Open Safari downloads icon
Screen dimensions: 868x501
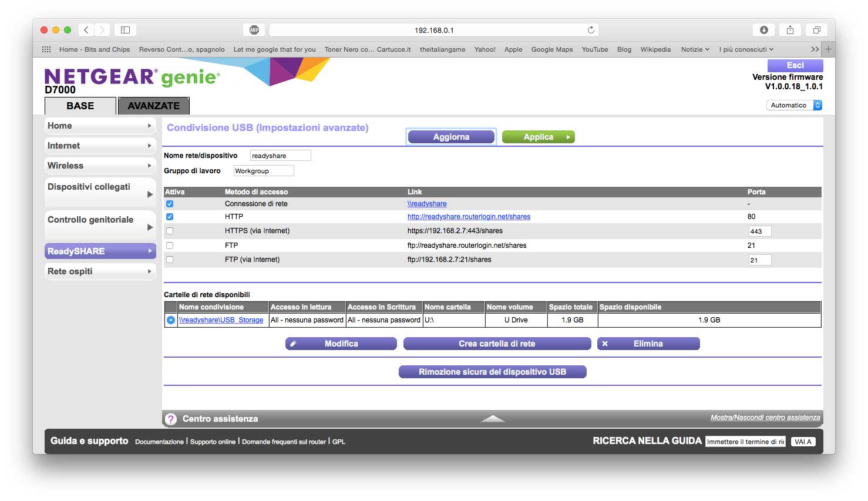pos(764,30)
